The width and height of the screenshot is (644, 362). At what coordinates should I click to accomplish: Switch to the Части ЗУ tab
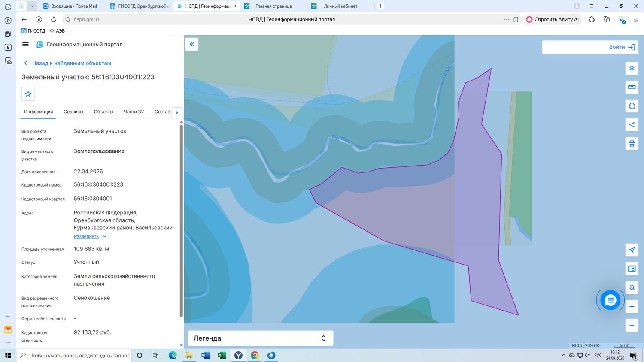pos(134,112)
